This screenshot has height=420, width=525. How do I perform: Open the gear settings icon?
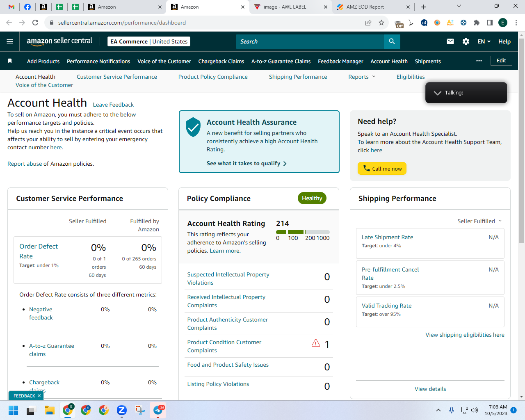[x=466, y=41]
